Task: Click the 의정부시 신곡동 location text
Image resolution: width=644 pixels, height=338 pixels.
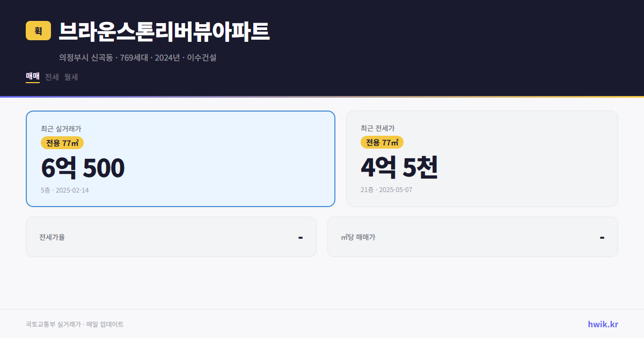Action: tap(86, 57)
